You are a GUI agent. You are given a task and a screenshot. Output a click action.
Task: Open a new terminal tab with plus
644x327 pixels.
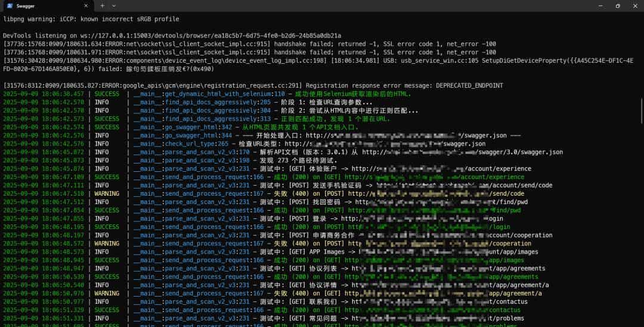point(102,5)
